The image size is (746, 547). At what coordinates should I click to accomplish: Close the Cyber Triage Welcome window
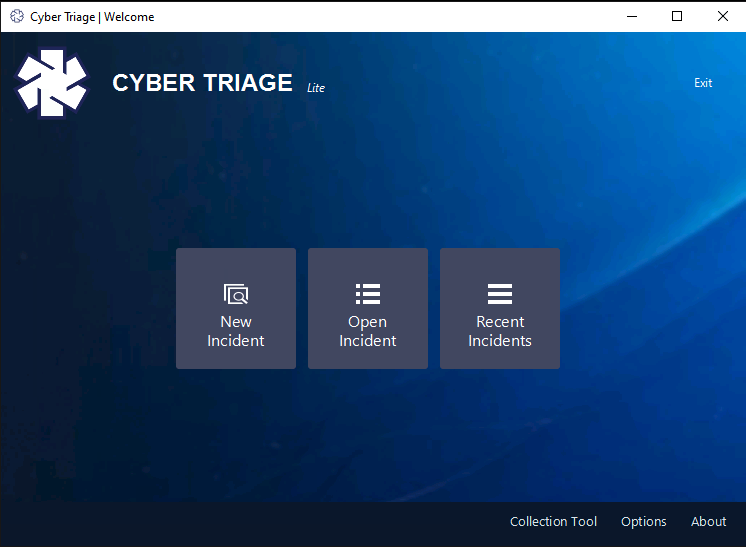click(722, 16)
